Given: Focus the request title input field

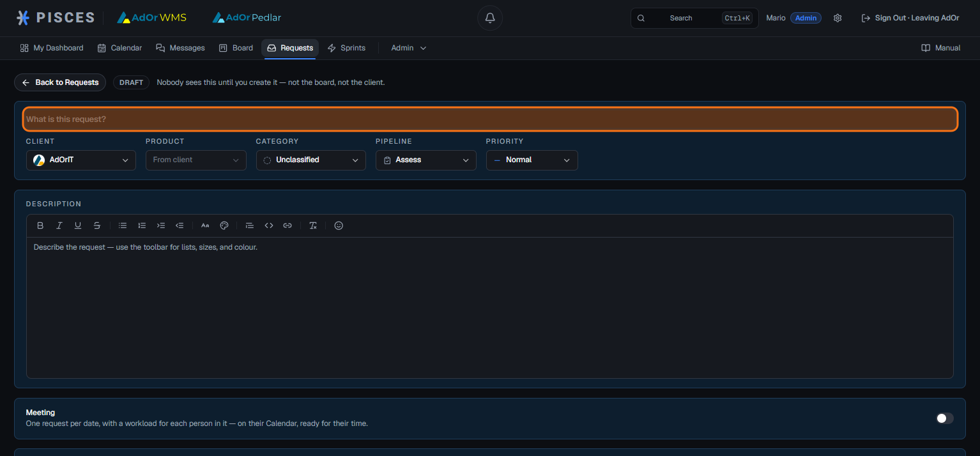Looking at the screenshot, I should (490, 119).
